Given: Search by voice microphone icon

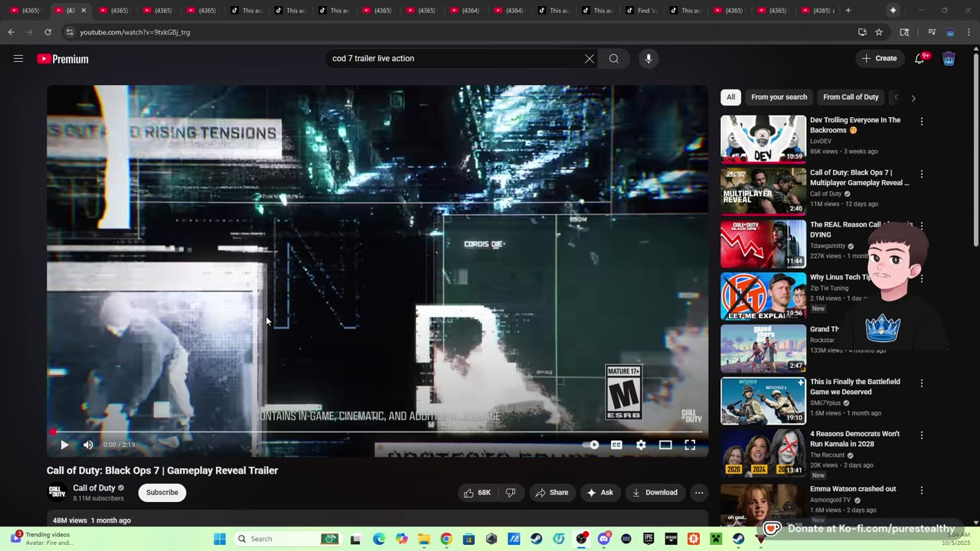Looking at the screenshot, I should (648, 59).
